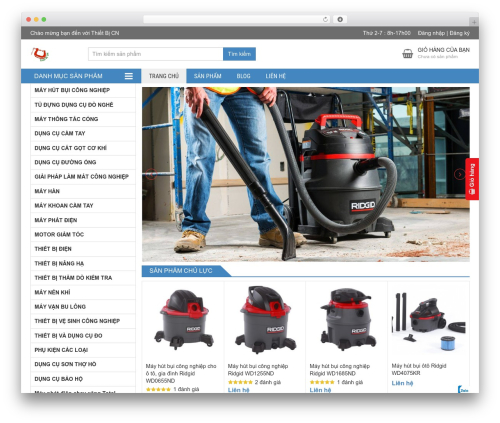Advance the banner with right arrow
500x423 pixels.
(460, 174)
